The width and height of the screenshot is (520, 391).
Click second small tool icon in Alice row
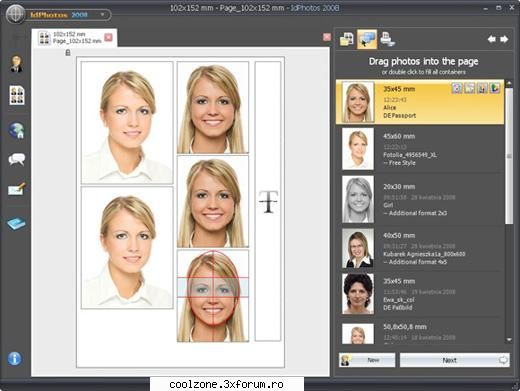[470, 88]
